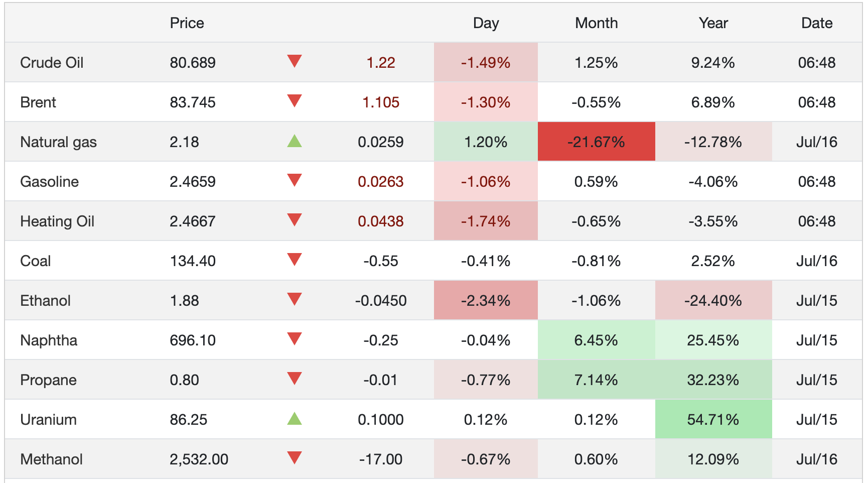This screenshot has width=868, height=483.
Task: Select the Gasoline price 2.4659
Action: click(x=193, y=182)
